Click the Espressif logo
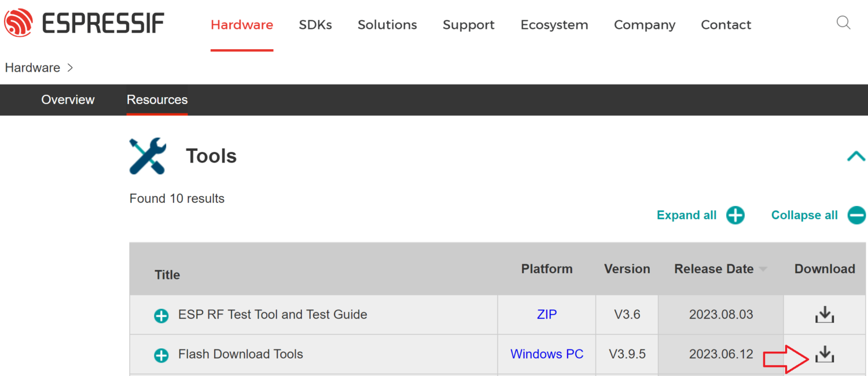 [x=84, y=24]
